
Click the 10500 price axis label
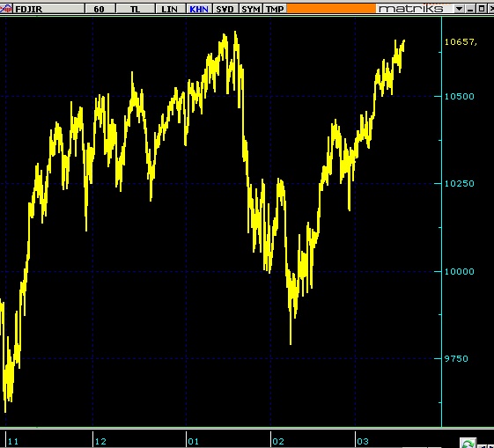[459, 96]
